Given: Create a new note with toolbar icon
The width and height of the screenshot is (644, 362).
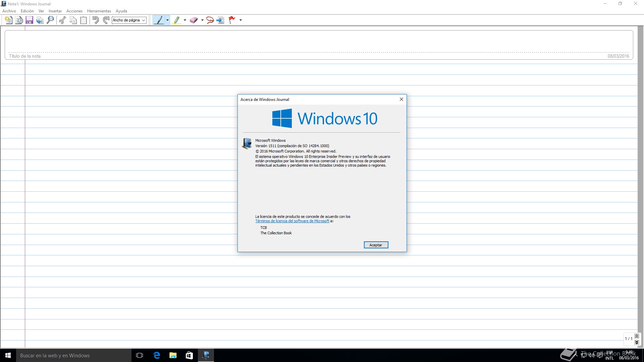Looking at the screenshot, I should (9, 20).
